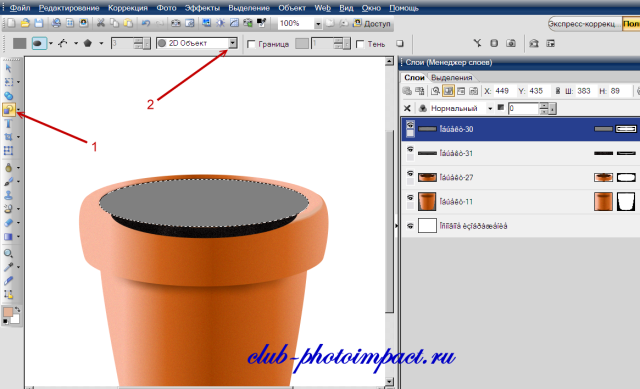Open the Эффекты menu
The image size is (640, 389).
pos(202,8)
